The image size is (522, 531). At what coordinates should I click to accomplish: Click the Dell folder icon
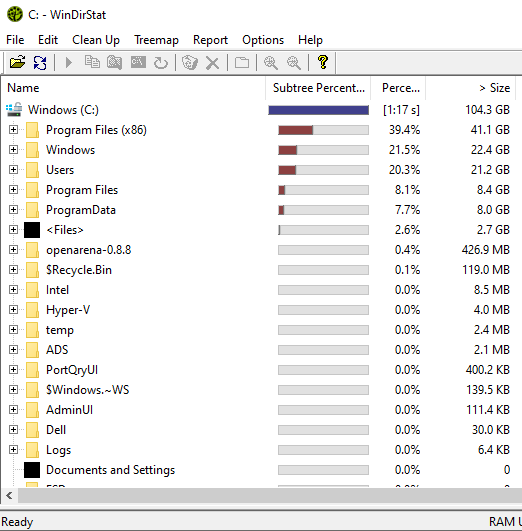pyautogui.click(x=32, y=430)
